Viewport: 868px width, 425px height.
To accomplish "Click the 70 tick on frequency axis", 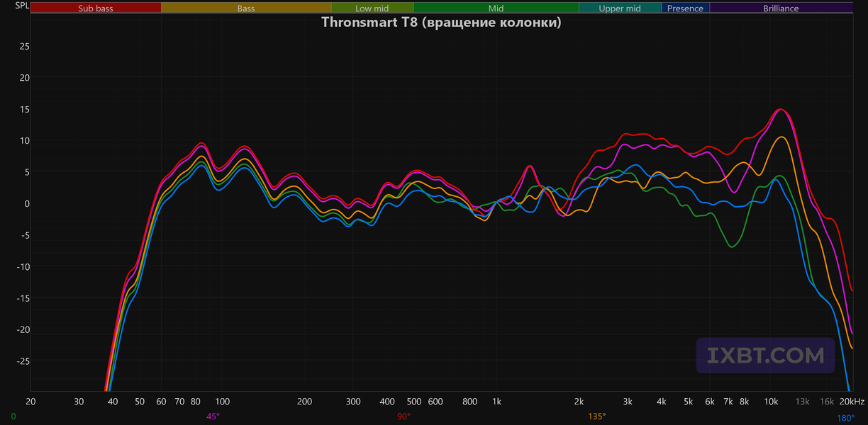I will coord(179,402).
